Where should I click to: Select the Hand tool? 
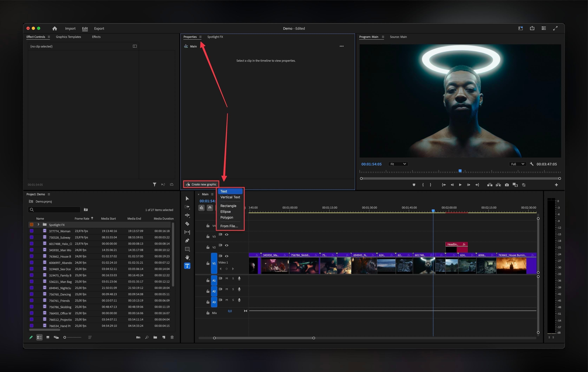tap(187, 257)
